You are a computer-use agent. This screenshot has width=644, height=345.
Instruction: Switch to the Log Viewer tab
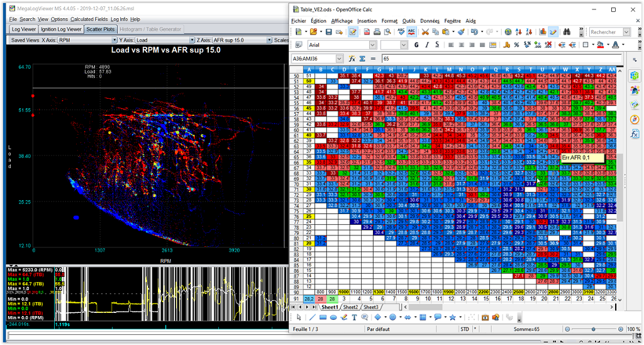tap(23, 29)
